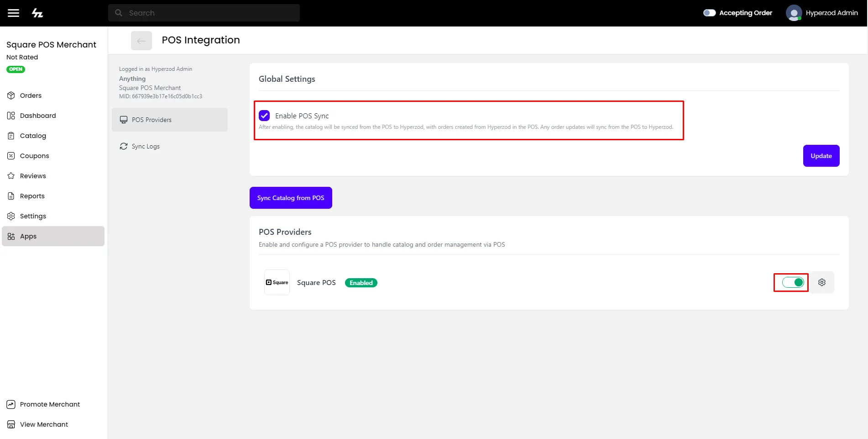Image resolution: width=868 pixels, height=439 pixels.
Task: Open the Dashboard menu label
Action: click(38, 116)
